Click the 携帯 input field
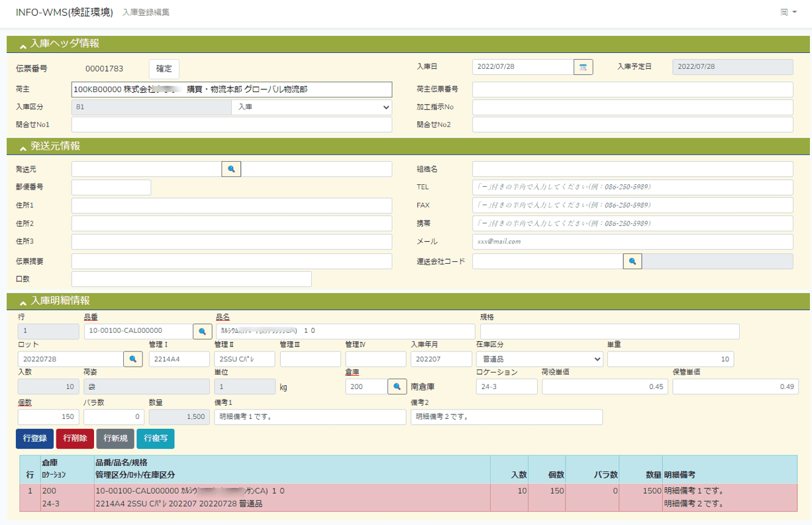 pyautogui.click(x=633, y=224)
